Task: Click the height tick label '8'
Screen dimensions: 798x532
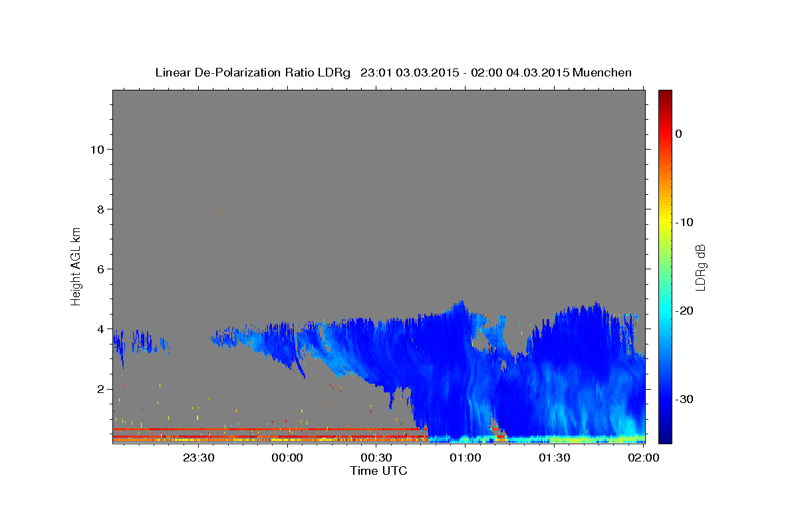Action: (x=99, y=209)
